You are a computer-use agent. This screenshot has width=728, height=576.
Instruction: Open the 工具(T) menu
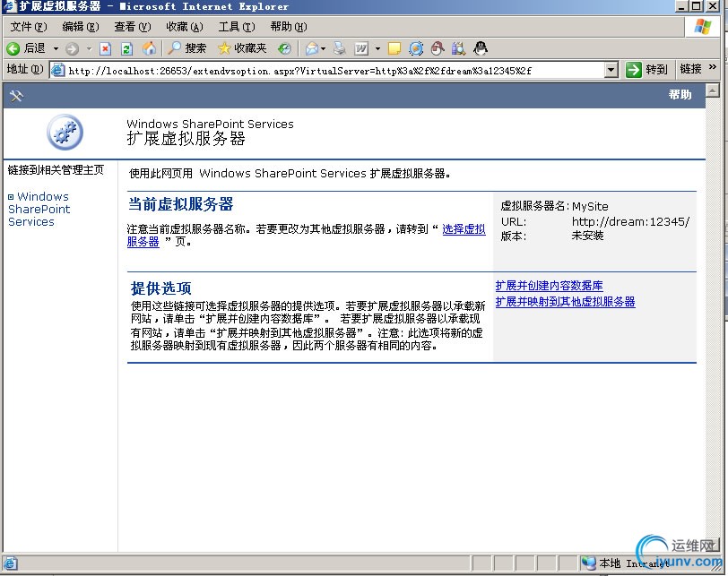pyautogui.click(x=237, y=27)
